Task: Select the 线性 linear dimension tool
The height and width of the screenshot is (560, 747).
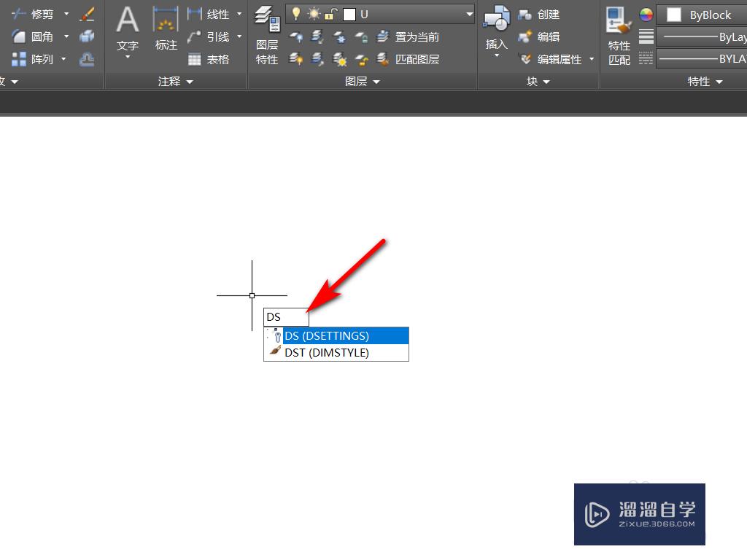Action: click(x=209, y=15)
